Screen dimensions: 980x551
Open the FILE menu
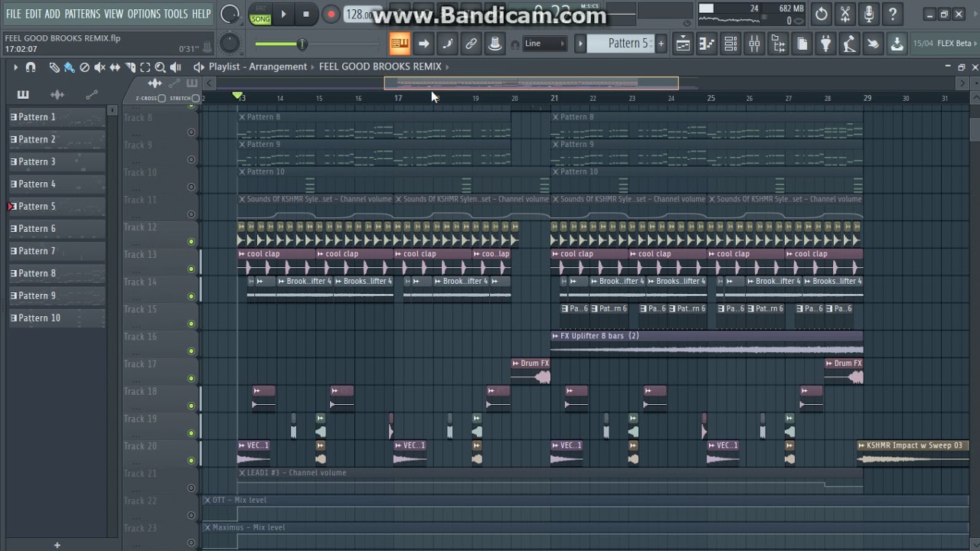[x=14, y=14]
